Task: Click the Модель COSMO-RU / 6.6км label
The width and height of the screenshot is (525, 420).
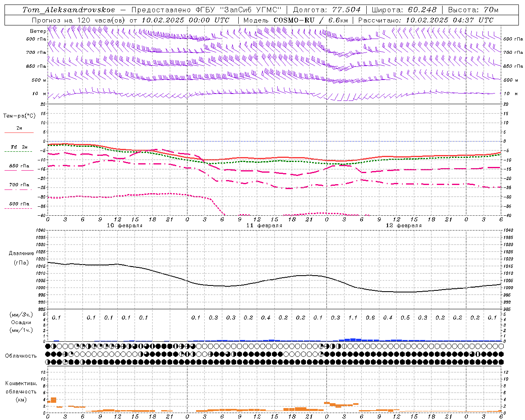Action: point(296,20)
